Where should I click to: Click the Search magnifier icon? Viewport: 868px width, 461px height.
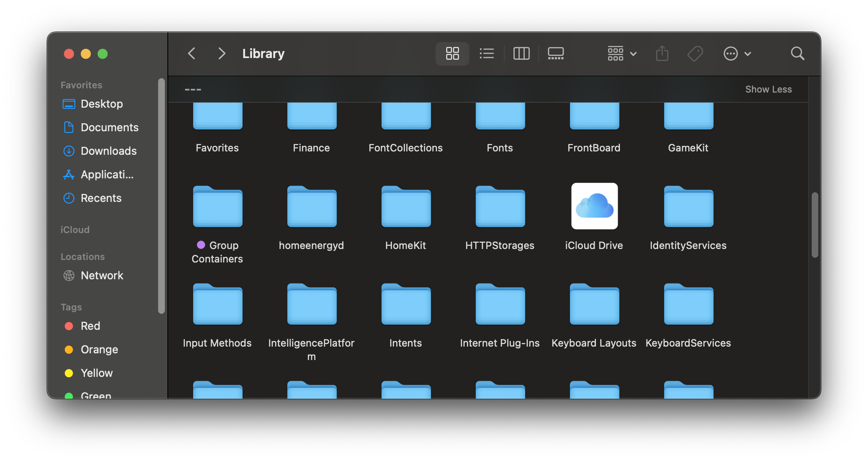797,53
